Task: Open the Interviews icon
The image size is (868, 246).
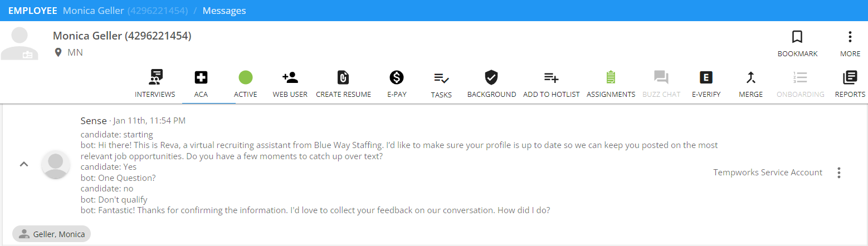Action: coord(155,78)
